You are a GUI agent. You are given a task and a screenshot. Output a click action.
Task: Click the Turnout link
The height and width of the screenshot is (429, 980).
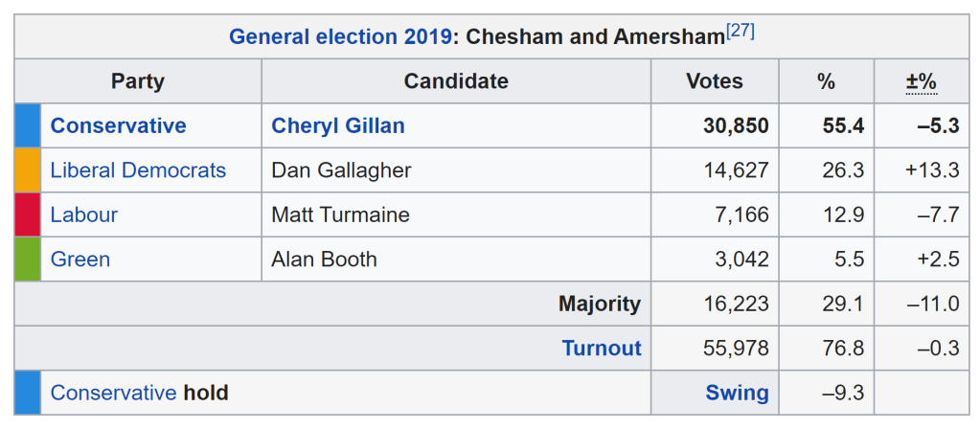(x=602, y=349)
